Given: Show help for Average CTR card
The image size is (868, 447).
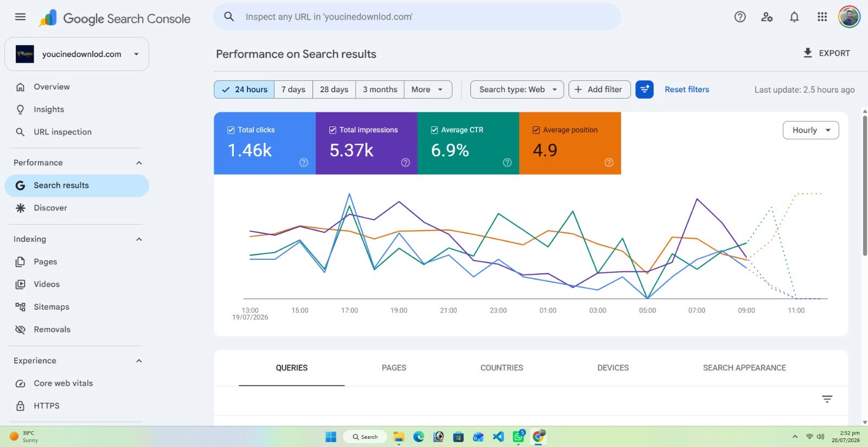Looking at the screenshot, I should click(x=507, y=163).
